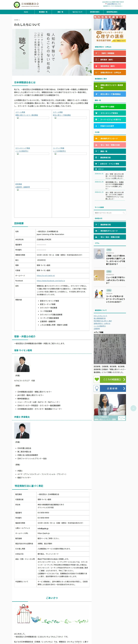This screenshot has width=138, height=644.
Task: Open こころの相談窓口 link under コーチング事業
Action: [59, 151]
